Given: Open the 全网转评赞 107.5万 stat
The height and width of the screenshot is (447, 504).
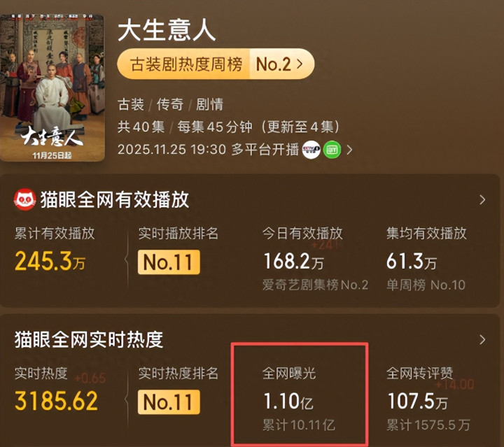Looking at the screenshot, I should (418, 402).
